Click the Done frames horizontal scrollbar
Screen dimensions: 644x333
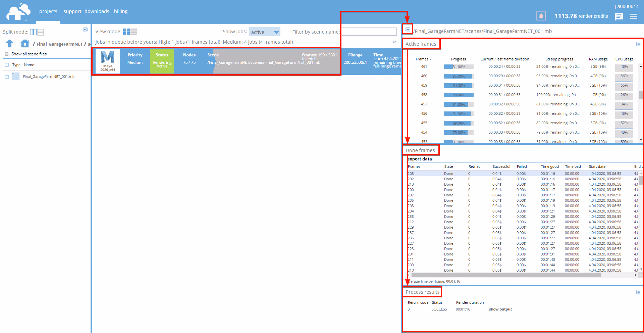pyautogui.click(x=506, y=275)
